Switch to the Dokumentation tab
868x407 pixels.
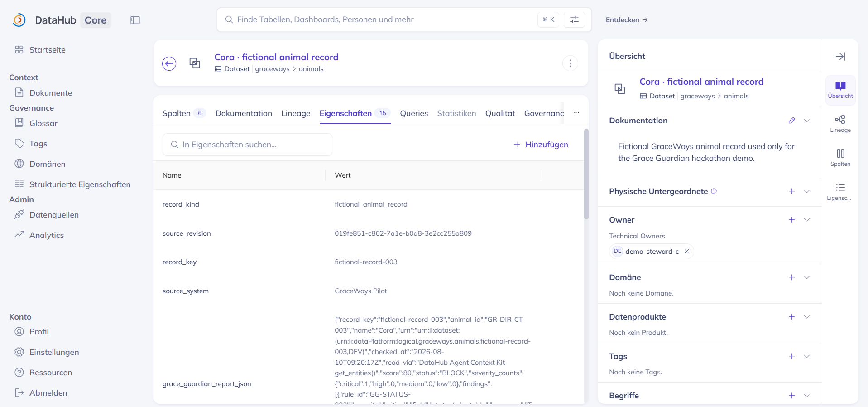[244, 113]
